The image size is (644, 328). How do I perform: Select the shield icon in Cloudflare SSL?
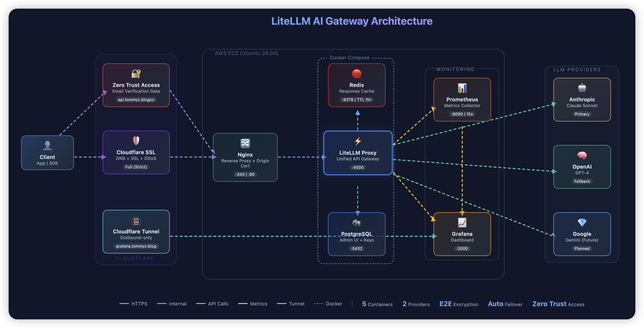[x=136, y=141]
